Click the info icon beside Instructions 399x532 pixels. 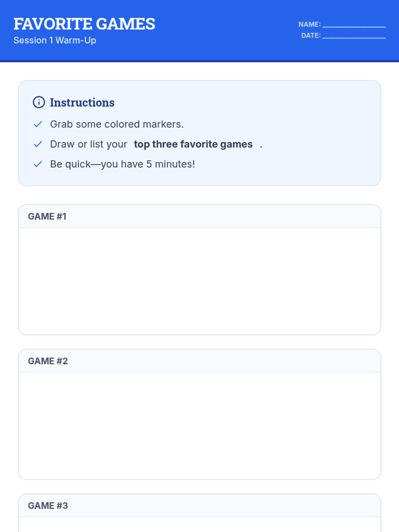coord(39,102)
